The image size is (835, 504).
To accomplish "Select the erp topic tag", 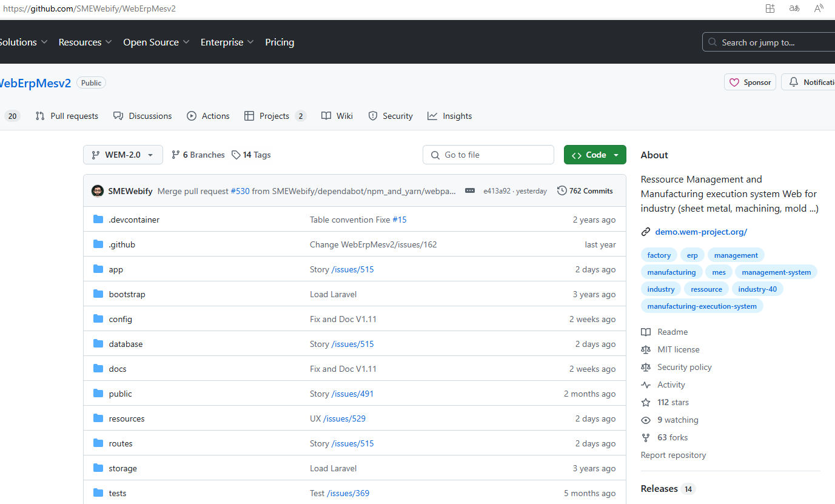I will pyautogui.click(x=692, y=255).
